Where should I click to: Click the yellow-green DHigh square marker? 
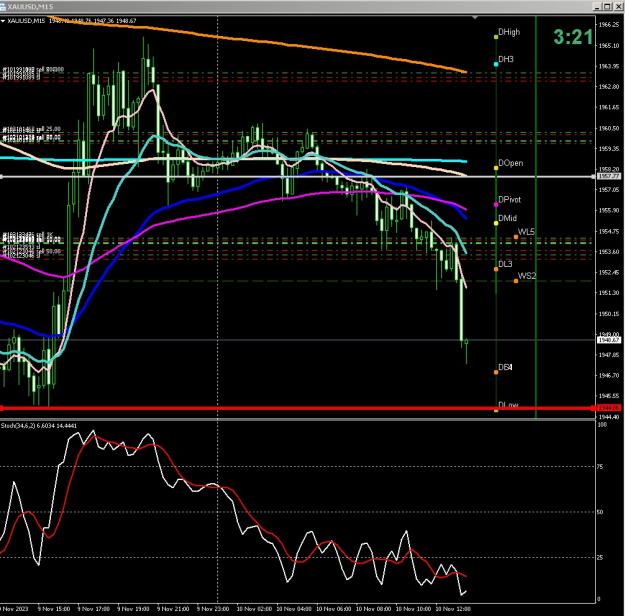pos(496,37)
